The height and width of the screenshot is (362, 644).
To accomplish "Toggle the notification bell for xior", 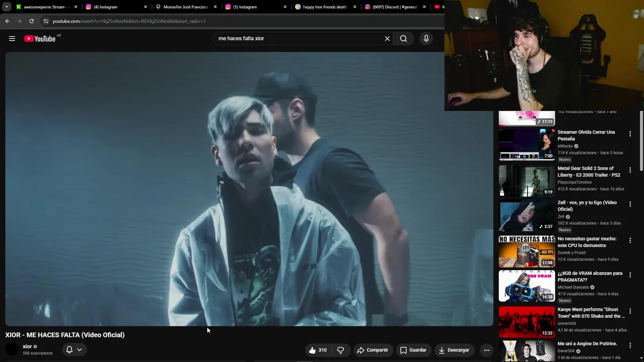I will [x=69, y=349].
